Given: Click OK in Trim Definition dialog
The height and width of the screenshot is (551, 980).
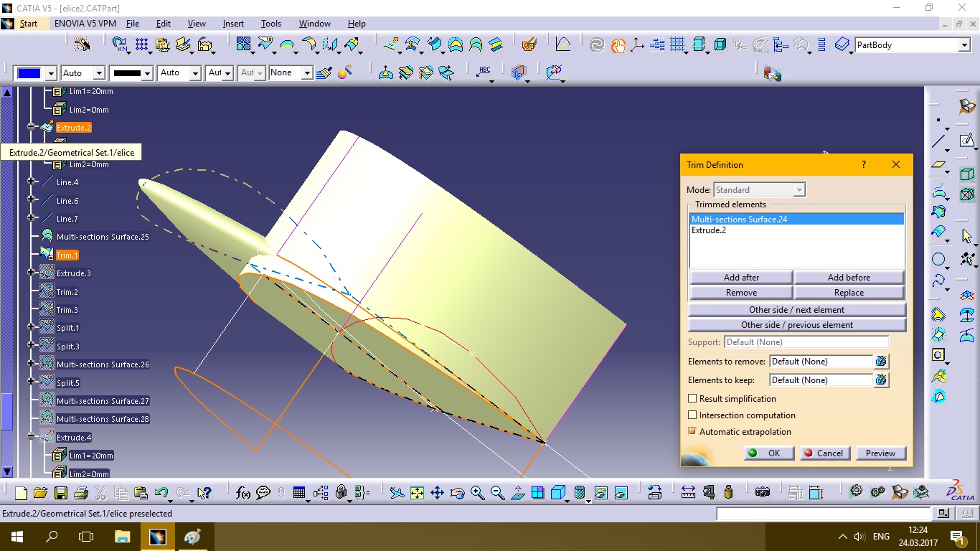Looking at the screenshot, I should (x=769, y=453).
